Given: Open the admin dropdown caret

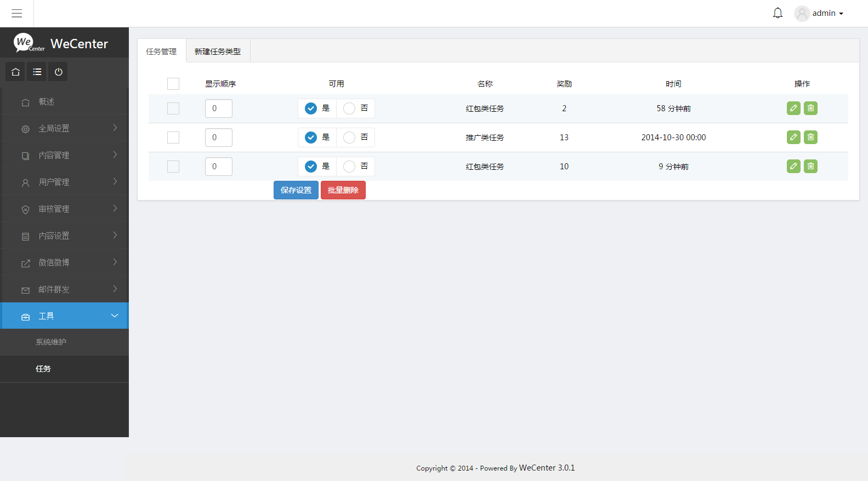Looking at the screenshot, I should 841,14.
